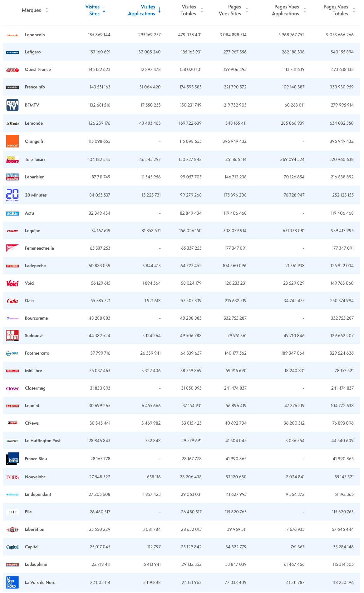
Task: Sort by Marques column arrows
Action: (47, 10)
